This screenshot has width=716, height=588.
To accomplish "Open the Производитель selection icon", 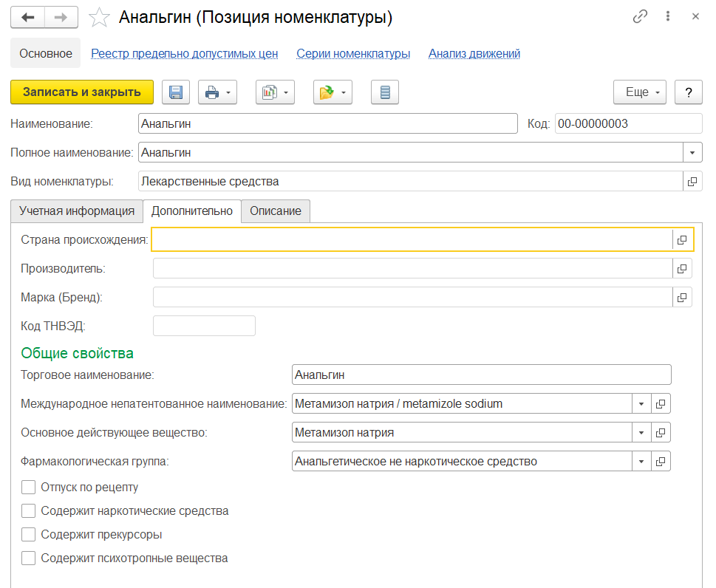I will pyautogui.click(x=682, y=268).
